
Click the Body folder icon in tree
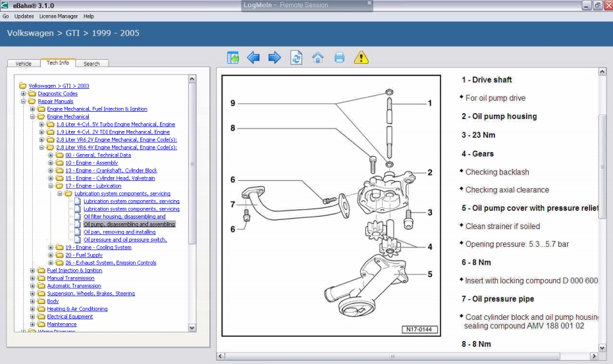pos(41,301)
